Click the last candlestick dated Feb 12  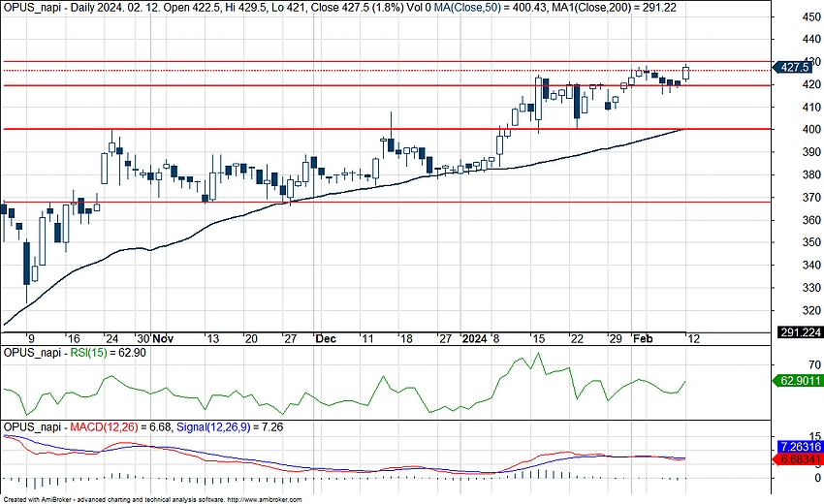tap(685, 73)
